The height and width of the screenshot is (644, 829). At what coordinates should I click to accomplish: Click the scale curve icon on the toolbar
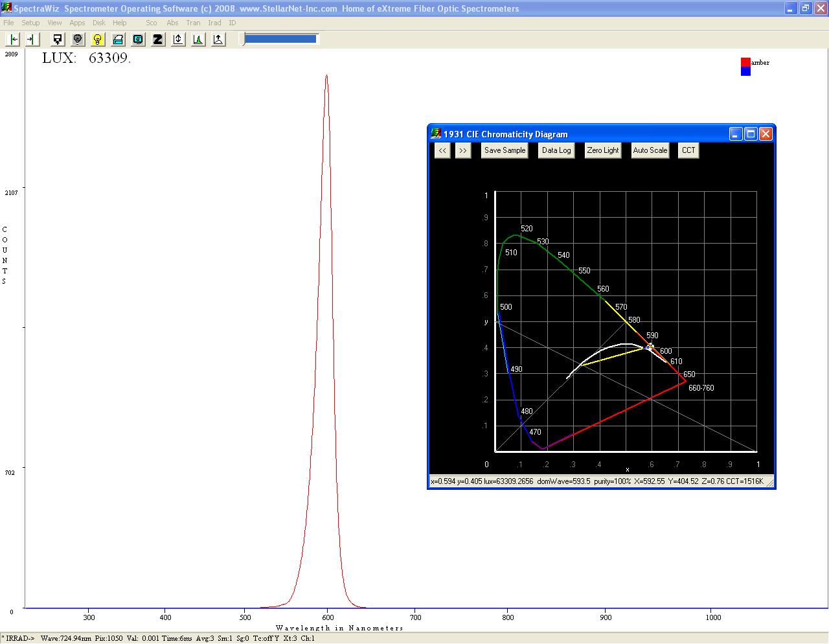click(x=218, y=39)
